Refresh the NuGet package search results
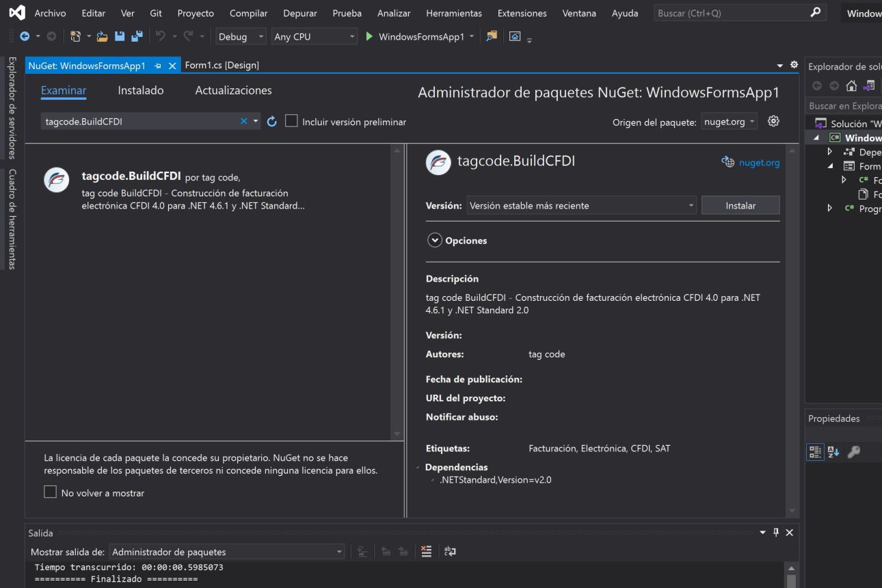Viewport: 882px width, 588px height. click(x=271, y=121)
